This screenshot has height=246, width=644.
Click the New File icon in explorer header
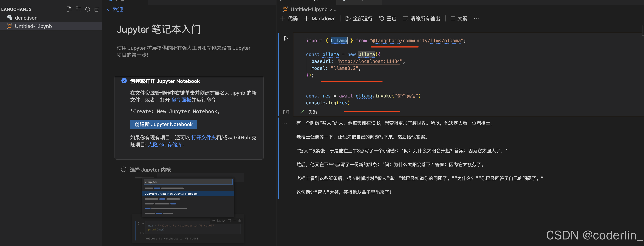click(x=69, y=9)
